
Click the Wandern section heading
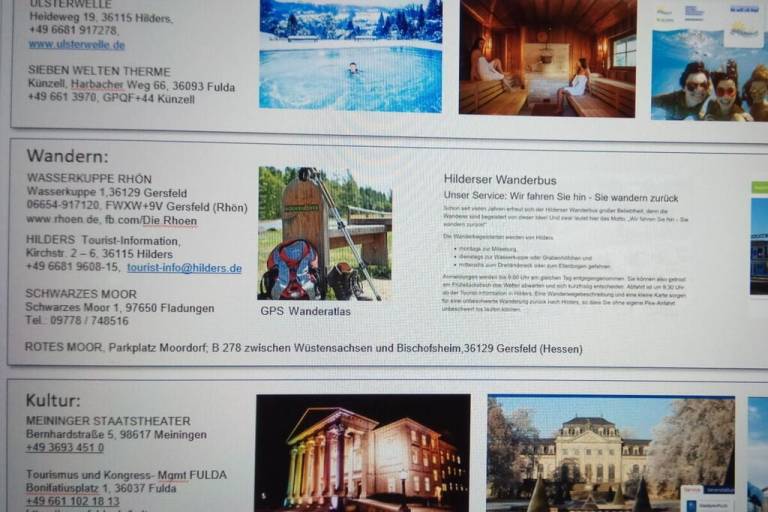(x=67, y=156)
